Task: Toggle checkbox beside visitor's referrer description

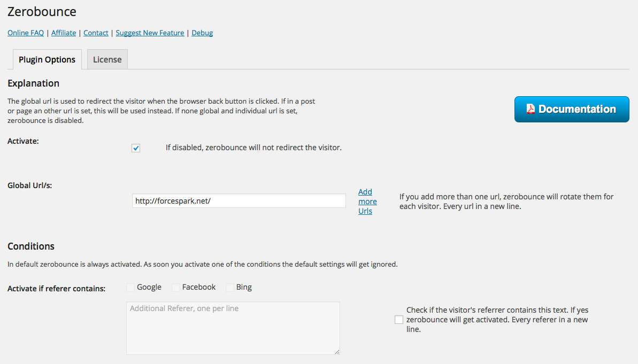Action: pyautogui.click(x=399, y=320)
